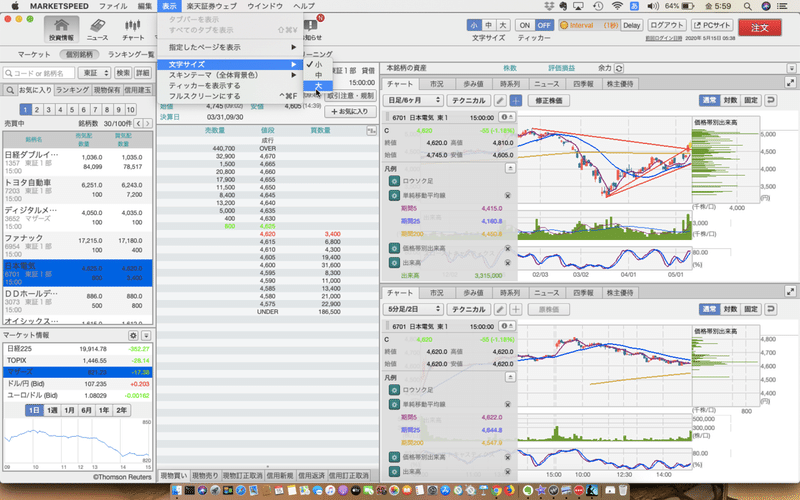Click テクニカル button in upper chart

point(468,101)
